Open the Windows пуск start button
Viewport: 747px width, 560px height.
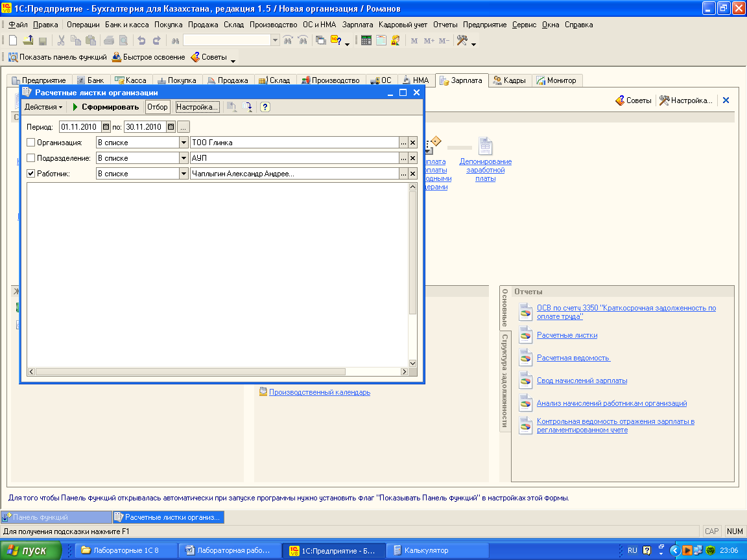click(x=31, y=550)
